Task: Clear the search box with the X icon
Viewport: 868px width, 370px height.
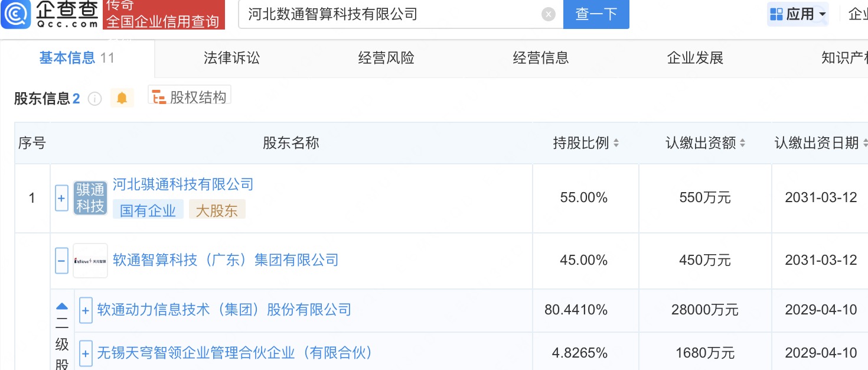Action: pyautogui.click(x=549, y=14)
